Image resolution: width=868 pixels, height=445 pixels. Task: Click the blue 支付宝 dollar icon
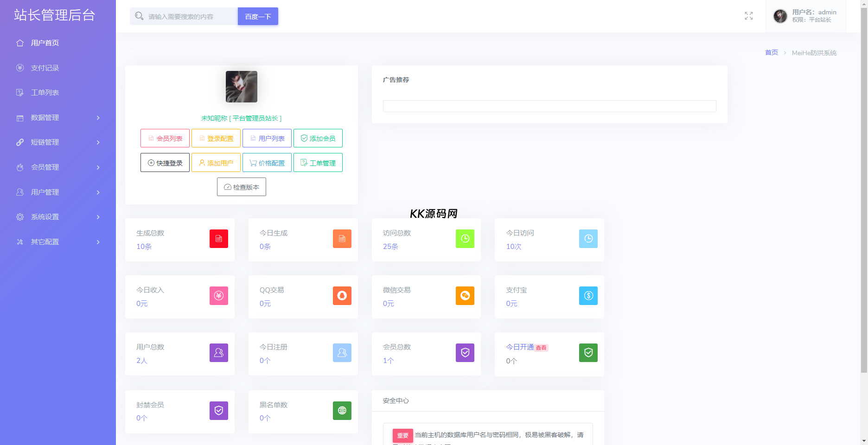[588, 296]
